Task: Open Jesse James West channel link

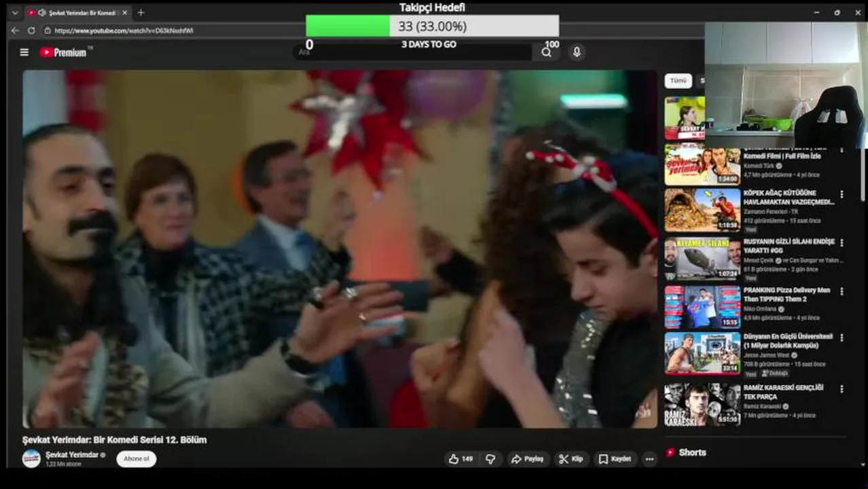Action: point(768,355)
